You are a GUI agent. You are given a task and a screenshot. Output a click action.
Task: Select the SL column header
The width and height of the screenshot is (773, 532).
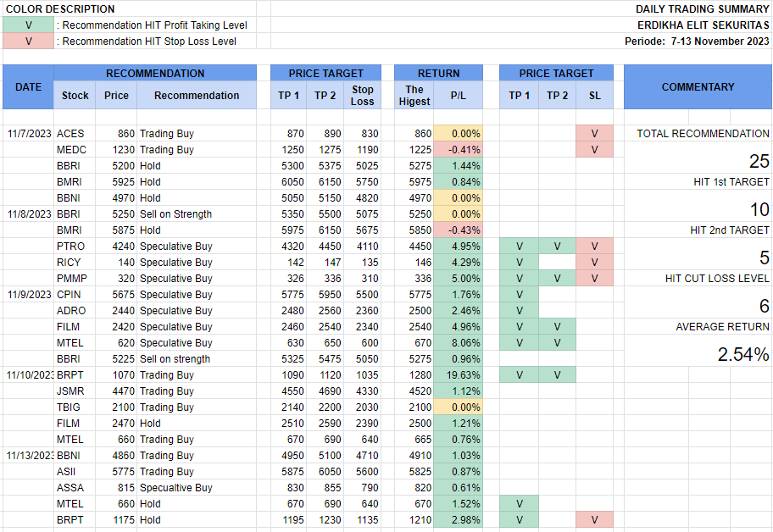click(594, 96)
